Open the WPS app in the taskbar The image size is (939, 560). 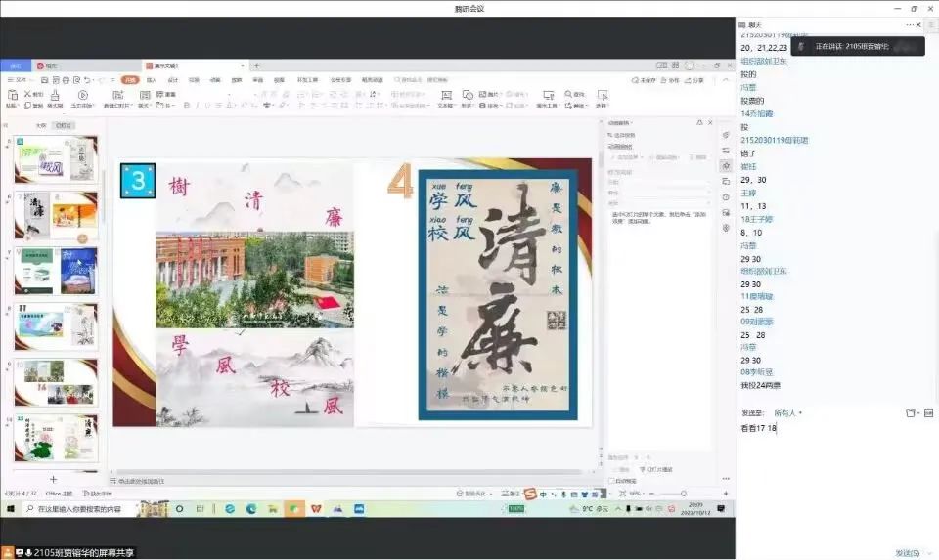(316, 509)
